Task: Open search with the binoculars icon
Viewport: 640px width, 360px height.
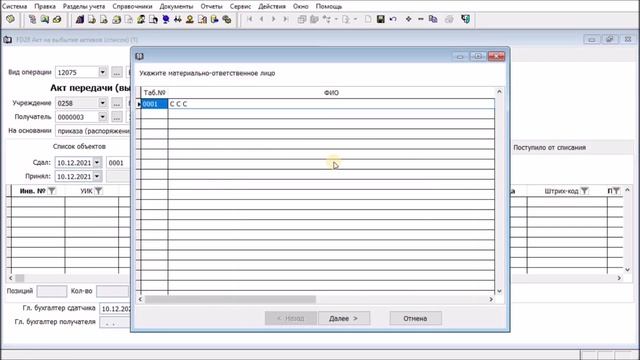Action: click(178, 19)
